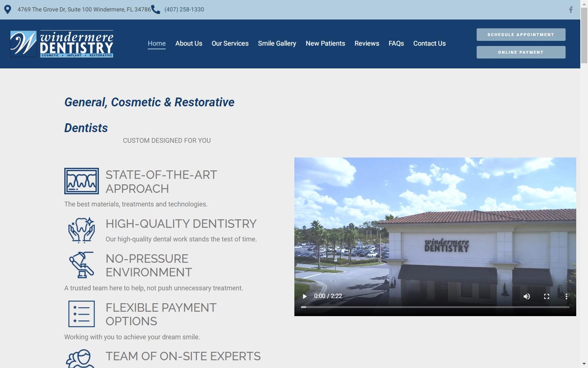This screenshot has height=368, width=588.
Task: Click the location pin icon
Action: click(x=7, y=10)
